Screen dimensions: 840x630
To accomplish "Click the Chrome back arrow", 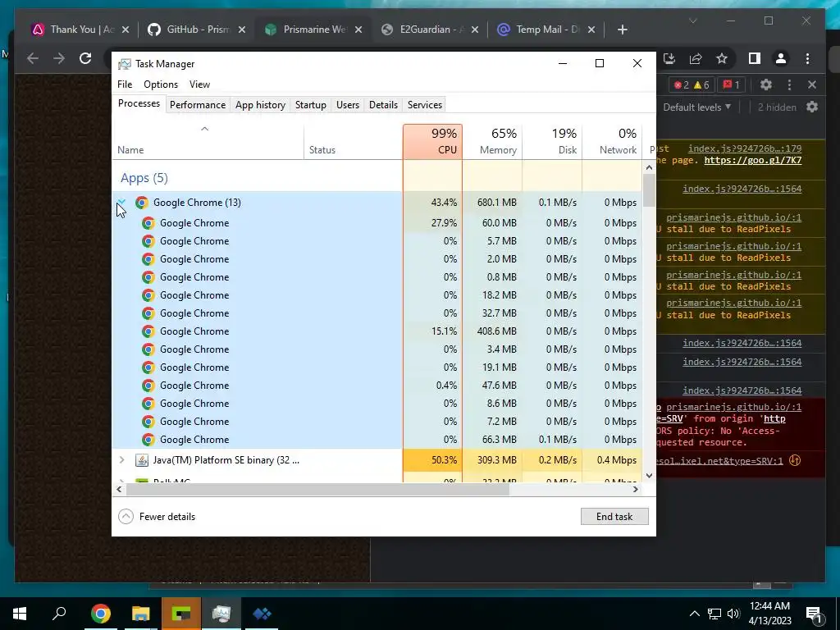I will pos(33,58).
